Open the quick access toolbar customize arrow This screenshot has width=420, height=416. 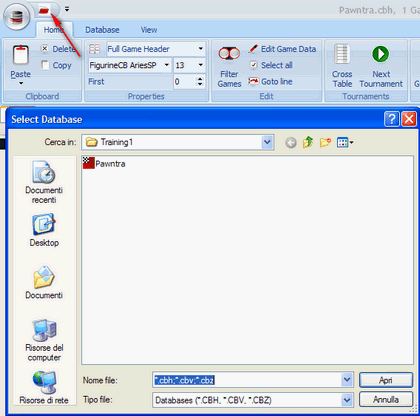coord(67,9)
